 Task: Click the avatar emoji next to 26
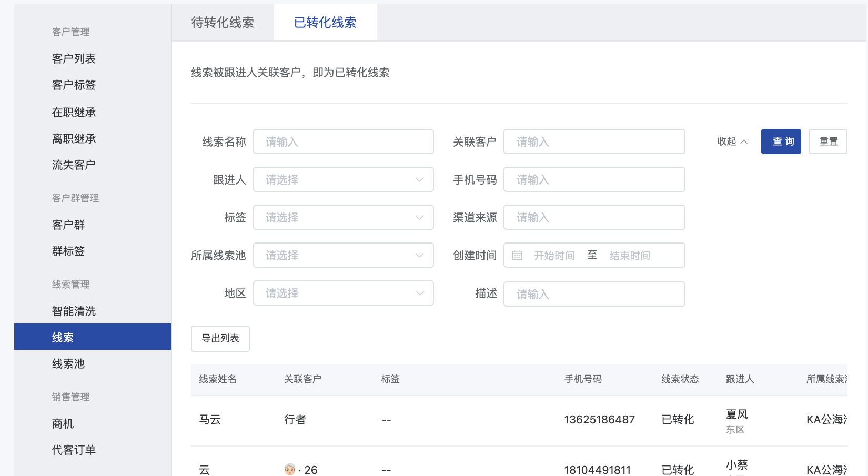coord(290,469)
